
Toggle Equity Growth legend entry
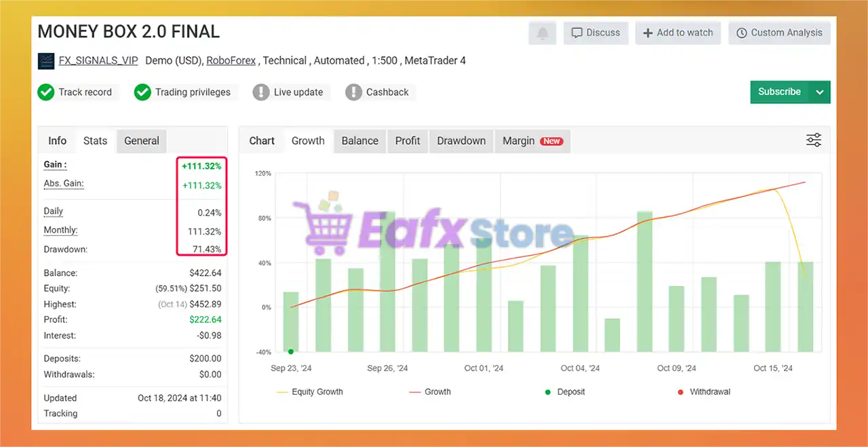(x=309, y=391)
